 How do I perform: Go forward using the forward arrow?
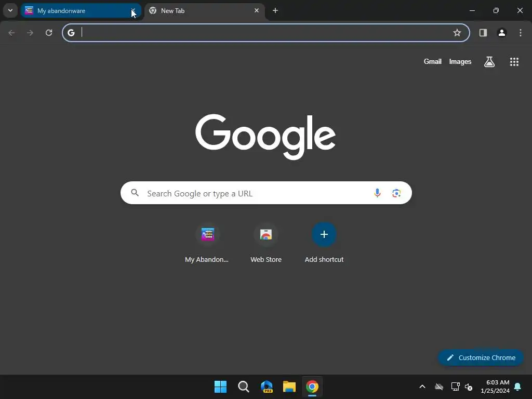(30, 33)
